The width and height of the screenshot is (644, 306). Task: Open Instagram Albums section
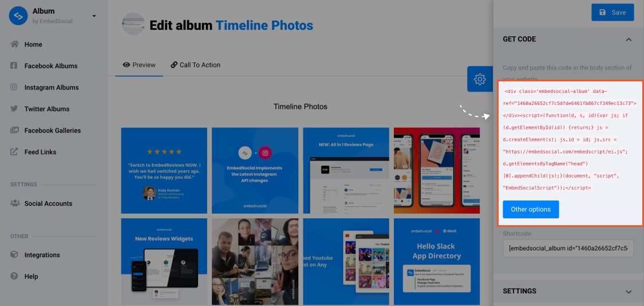[52, 88]
